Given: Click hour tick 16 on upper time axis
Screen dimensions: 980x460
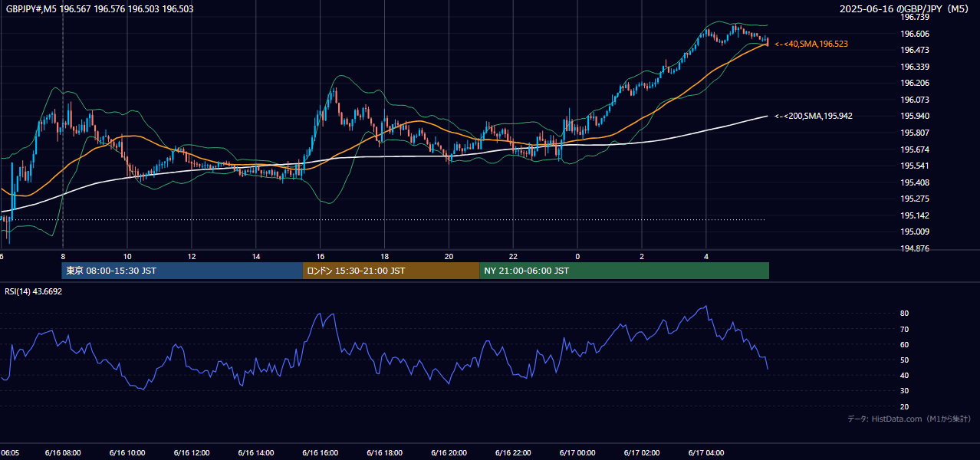Looking at the screenshot, I should point(321,256).
